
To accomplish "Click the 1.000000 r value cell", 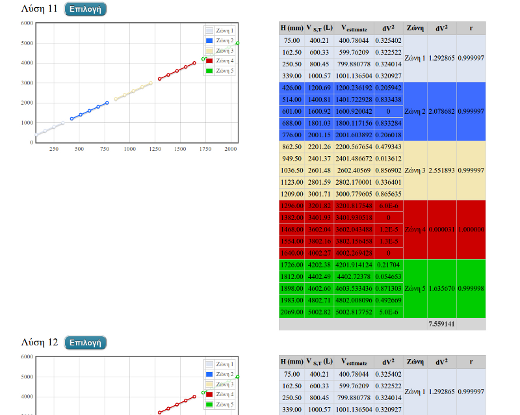I will tap(471, 229).
